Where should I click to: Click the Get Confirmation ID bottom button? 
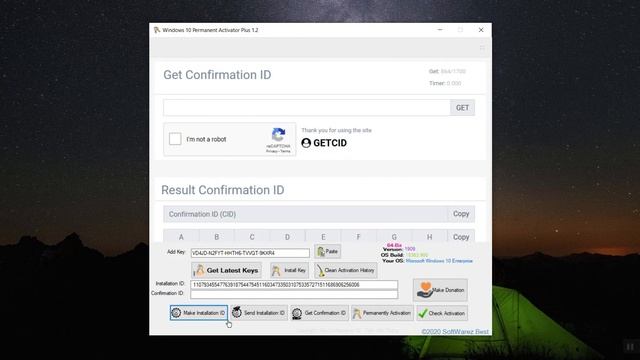pos(320,313)
